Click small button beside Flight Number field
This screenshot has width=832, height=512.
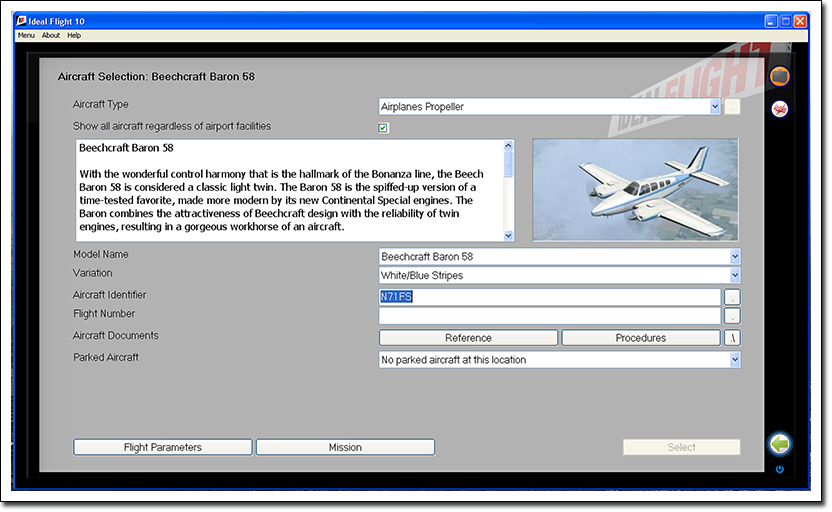tap(732, 316)
